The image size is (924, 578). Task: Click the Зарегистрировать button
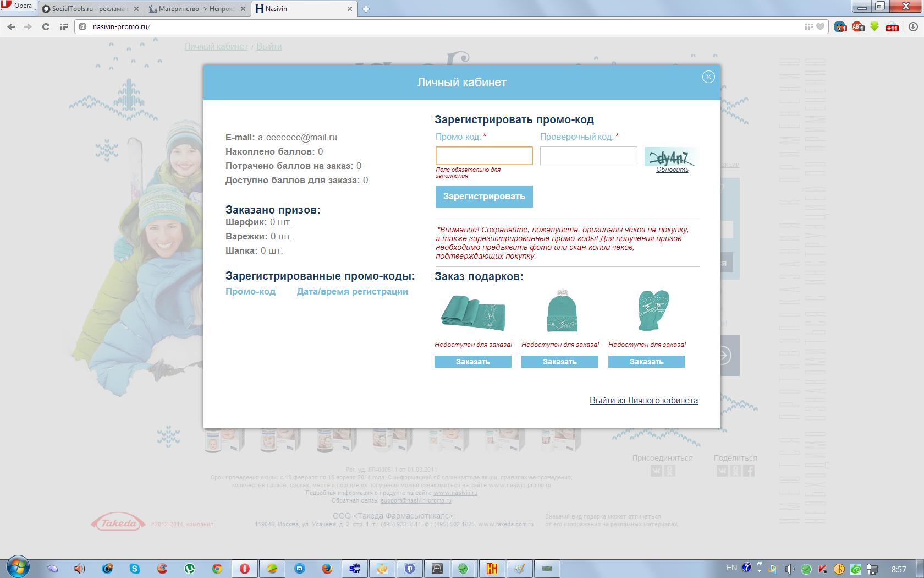pos(484,197)
